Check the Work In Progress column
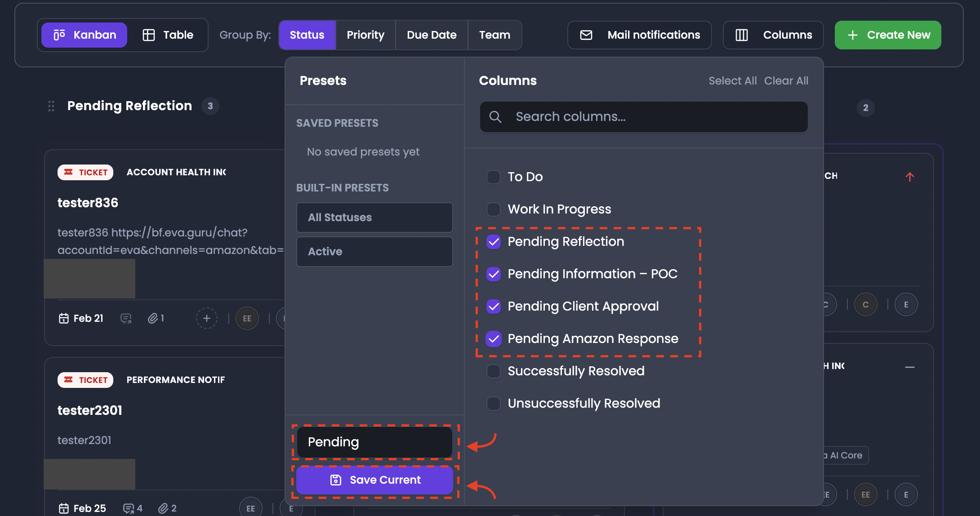This screenshot has width=980, height=516. click(494, 209)
